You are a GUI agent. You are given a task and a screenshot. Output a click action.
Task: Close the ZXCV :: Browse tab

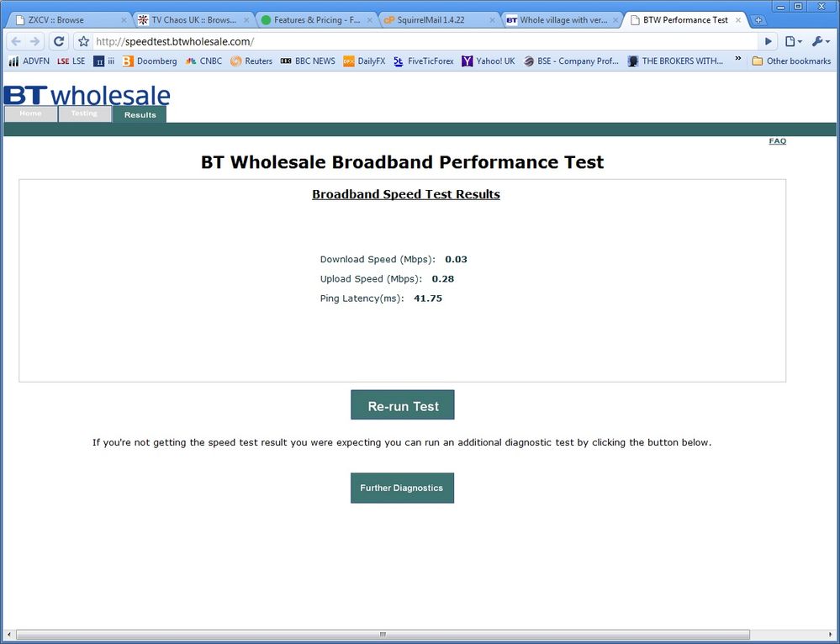tap(124, 20)
